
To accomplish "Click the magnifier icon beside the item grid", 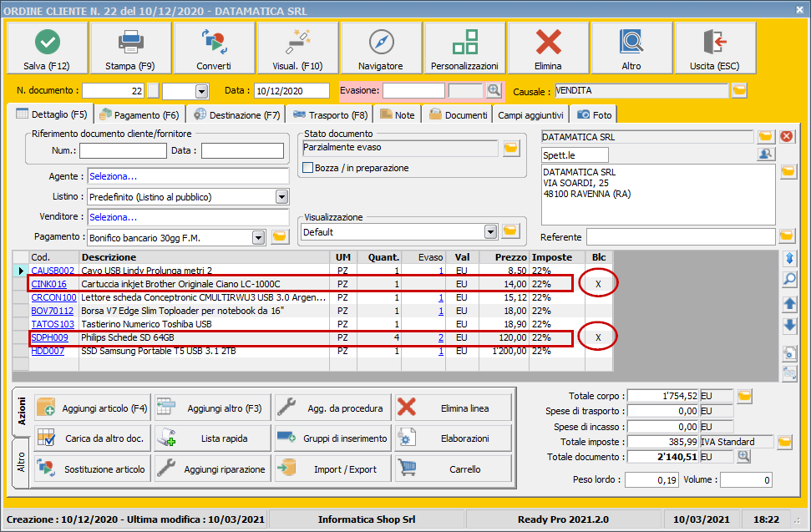I will pos(790,280).
